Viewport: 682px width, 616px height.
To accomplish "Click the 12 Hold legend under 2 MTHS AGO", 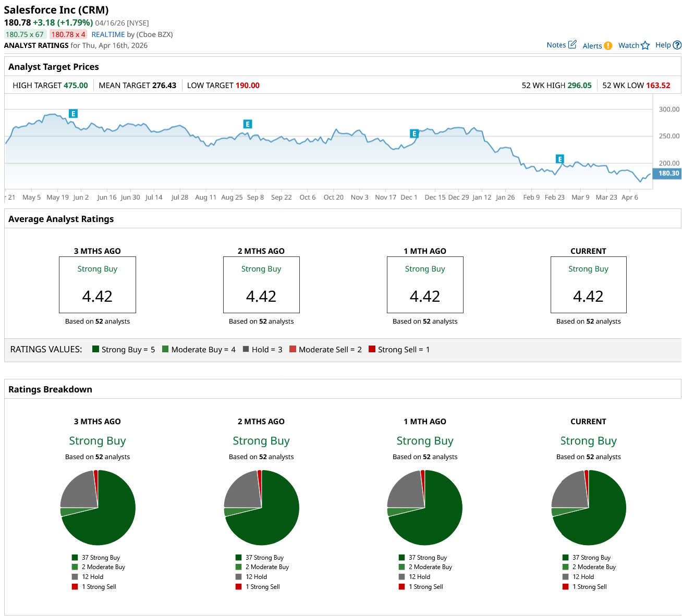I will point(256,577).
